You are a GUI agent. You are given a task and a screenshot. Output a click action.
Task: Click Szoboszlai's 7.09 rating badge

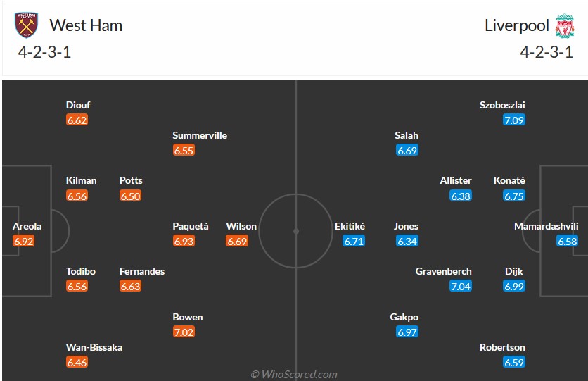point(514,120)
